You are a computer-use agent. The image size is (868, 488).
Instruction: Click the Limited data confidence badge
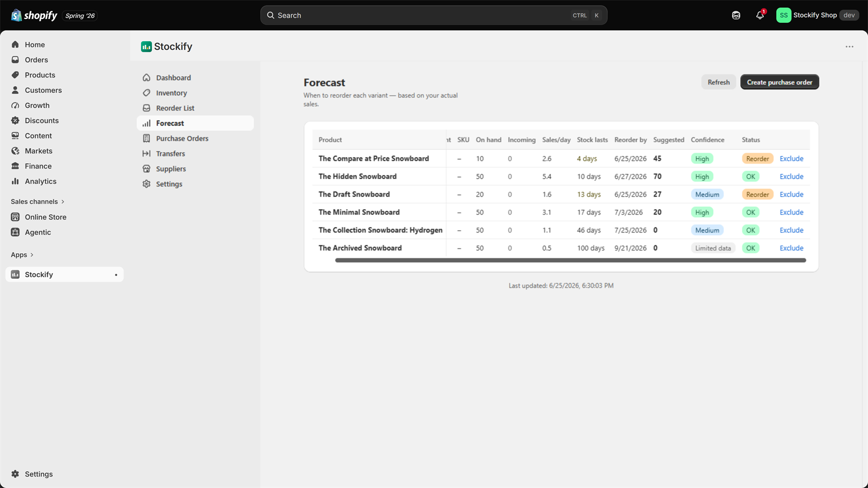[x=713, y=248]
